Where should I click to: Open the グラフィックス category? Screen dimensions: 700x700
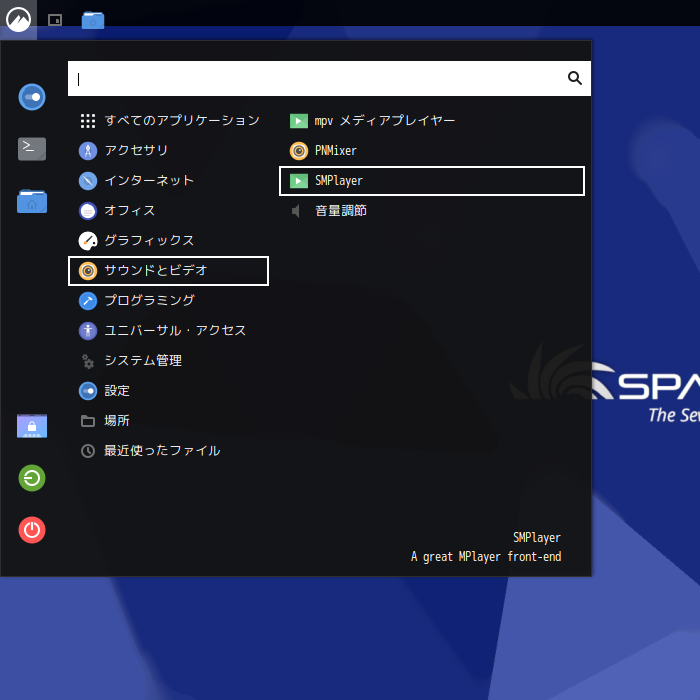tap(168, 241)
